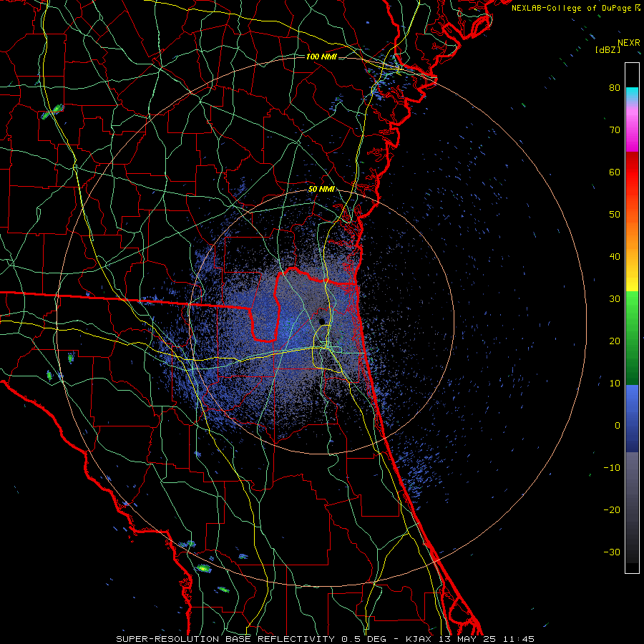Click the 10 value on the dBZ scale
The width and height of the screenshot is (644, 644).
tap(615, 384)
